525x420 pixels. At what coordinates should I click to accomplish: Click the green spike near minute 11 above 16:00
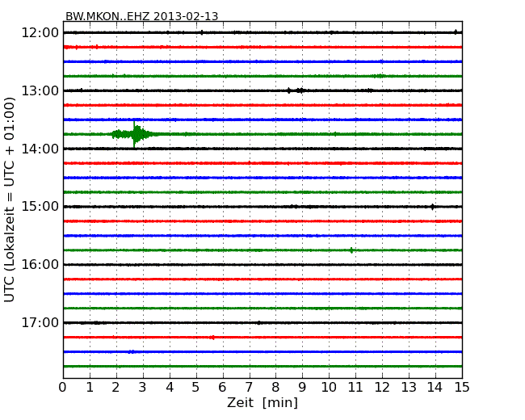point(351,250)
